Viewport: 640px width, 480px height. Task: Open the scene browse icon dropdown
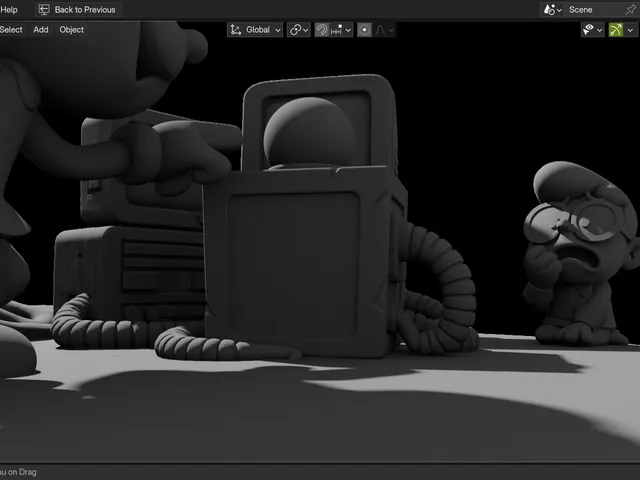click(553, 10)
